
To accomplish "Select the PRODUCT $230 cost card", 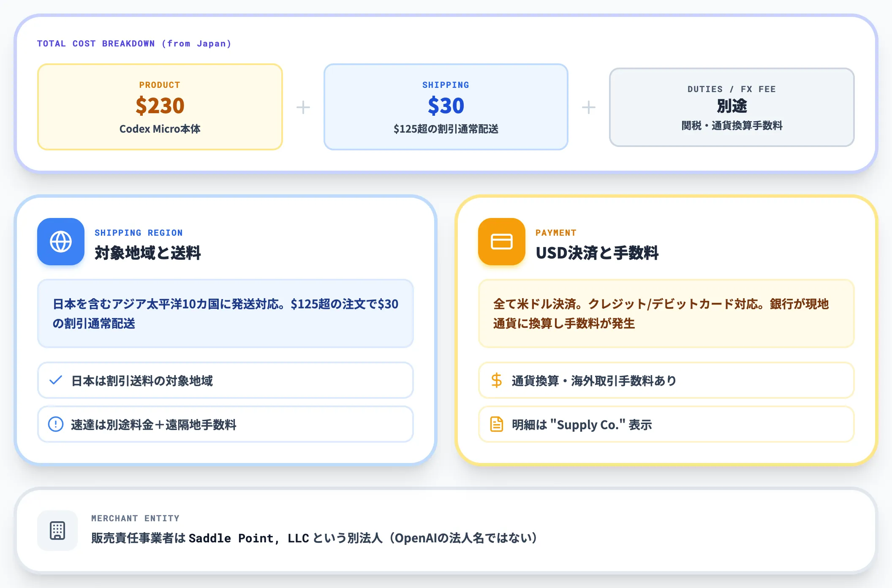I will click(160, 107).
